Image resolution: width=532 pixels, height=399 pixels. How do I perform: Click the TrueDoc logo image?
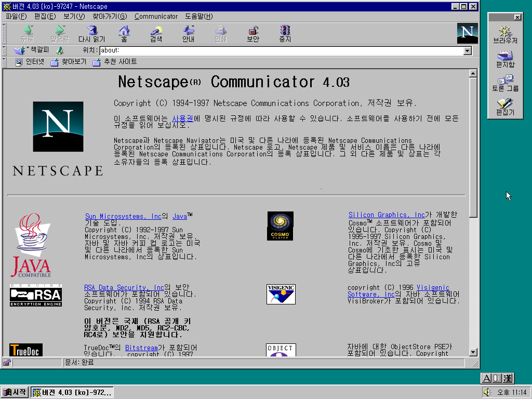coord(26,350)
